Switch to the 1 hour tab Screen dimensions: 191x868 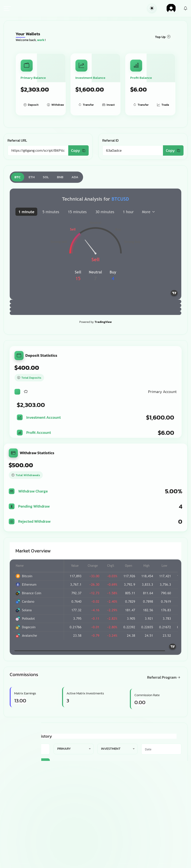pos(128,212)
